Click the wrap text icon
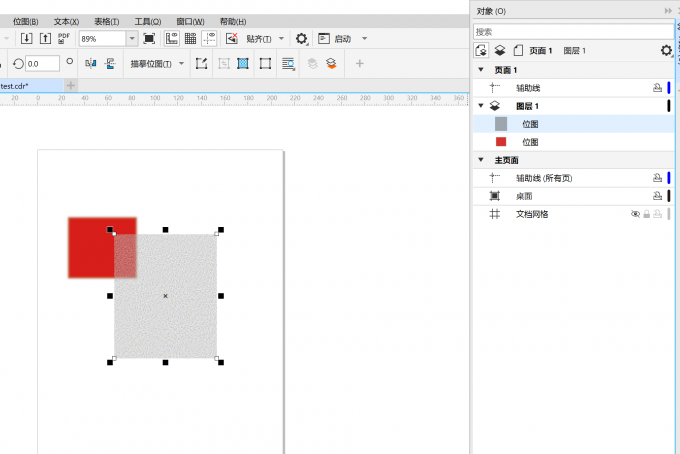Screen dimensions: 680x454 pyautogui.click(x=288, y=64)
